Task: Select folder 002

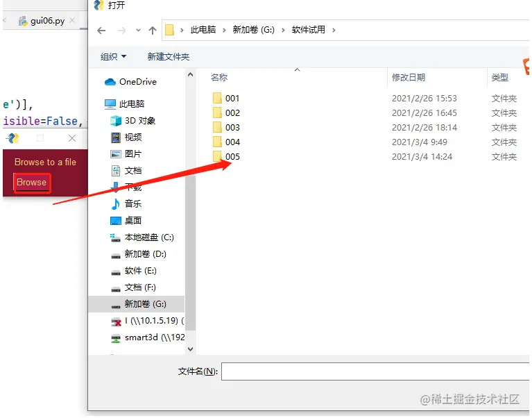Action: coord(232,113)
